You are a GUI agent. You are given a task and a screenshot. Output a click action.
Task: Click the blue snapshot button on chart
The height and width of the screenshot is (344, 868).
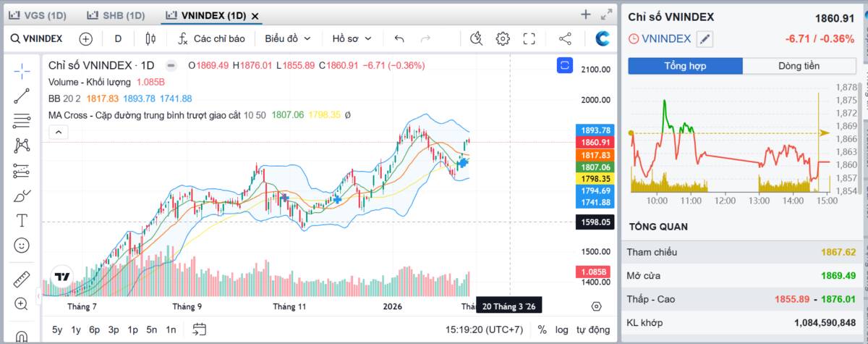click(x=565, y=66)
